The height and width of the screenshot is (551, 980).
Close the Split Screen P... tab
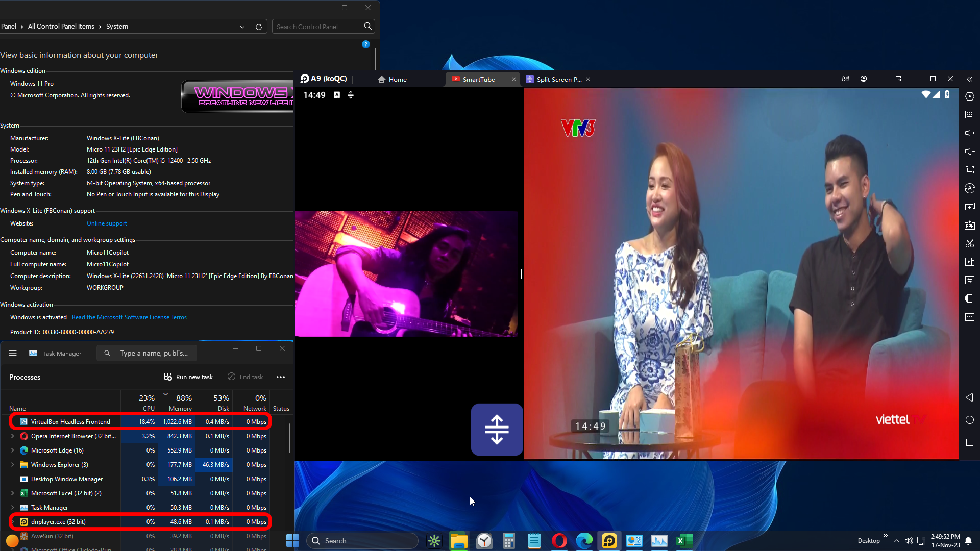point(588,79)
